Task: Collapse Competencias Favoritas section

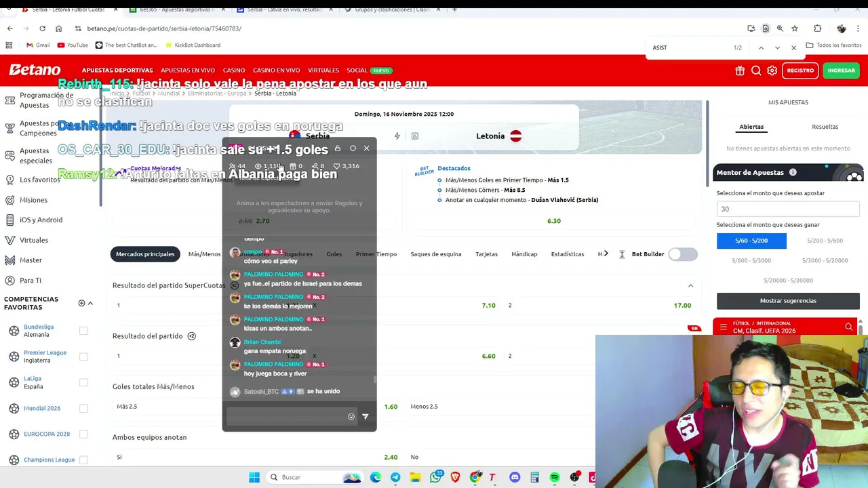Action: coord(90,303)
